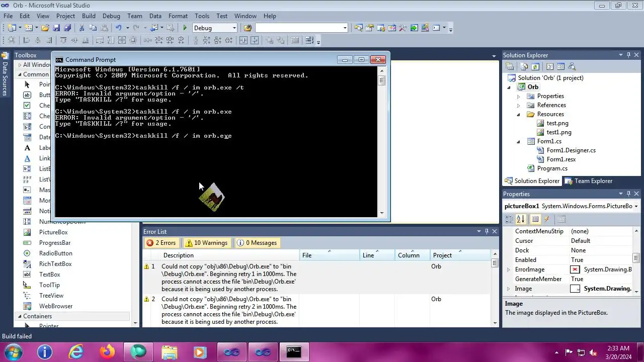Start debugging with the green play icon
This screenshot has height=362, width=644.
click(185, 28)
